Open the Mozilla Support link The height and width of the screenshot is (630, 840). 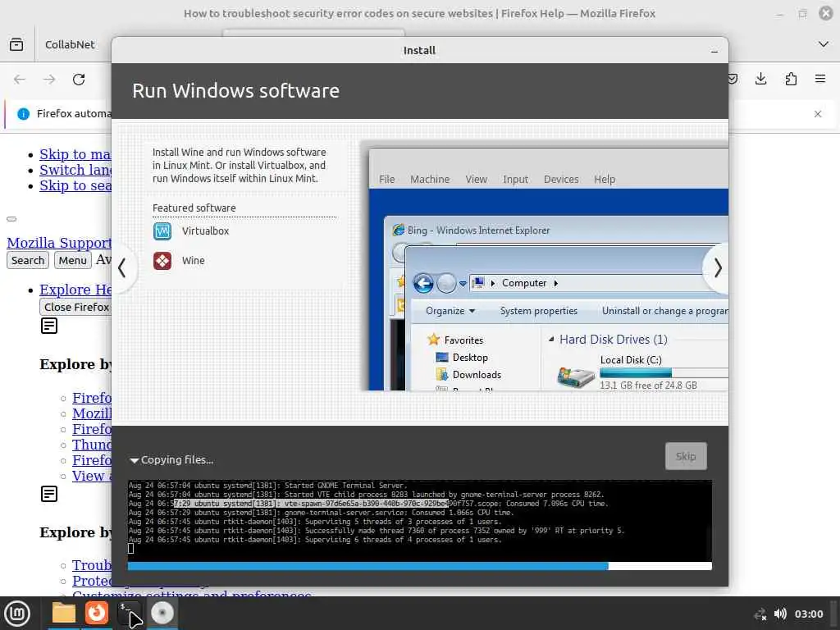(59, 243)
